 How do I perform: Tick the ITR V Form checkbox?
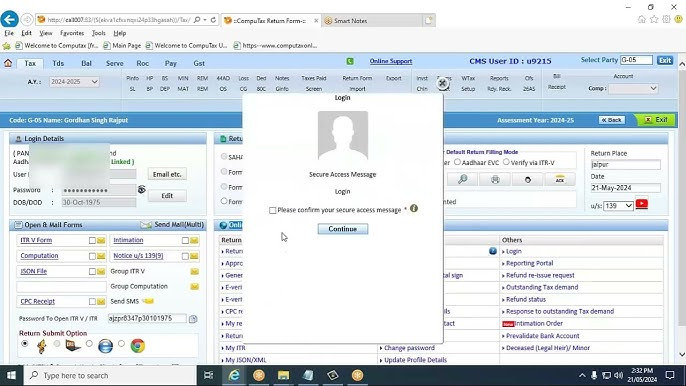92,241
